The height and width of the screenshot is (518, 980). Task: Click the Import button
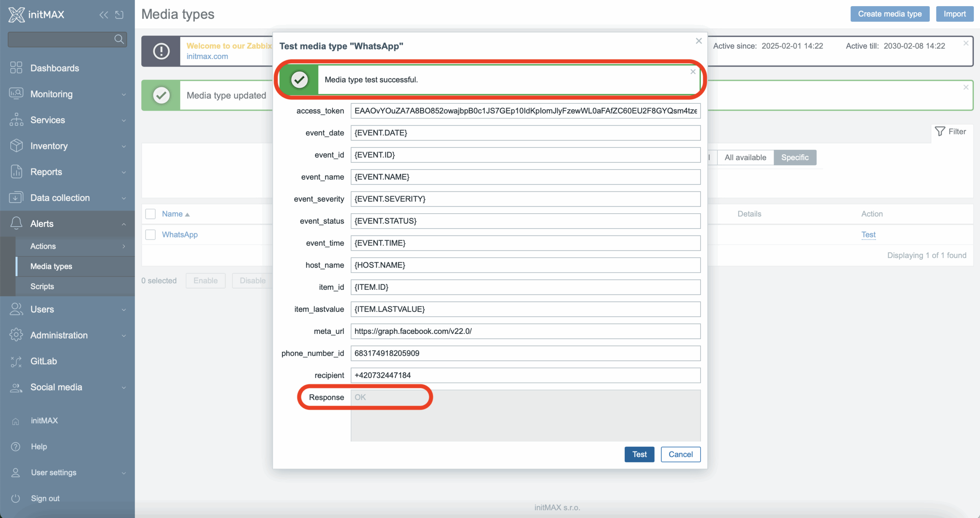[954, 14]
